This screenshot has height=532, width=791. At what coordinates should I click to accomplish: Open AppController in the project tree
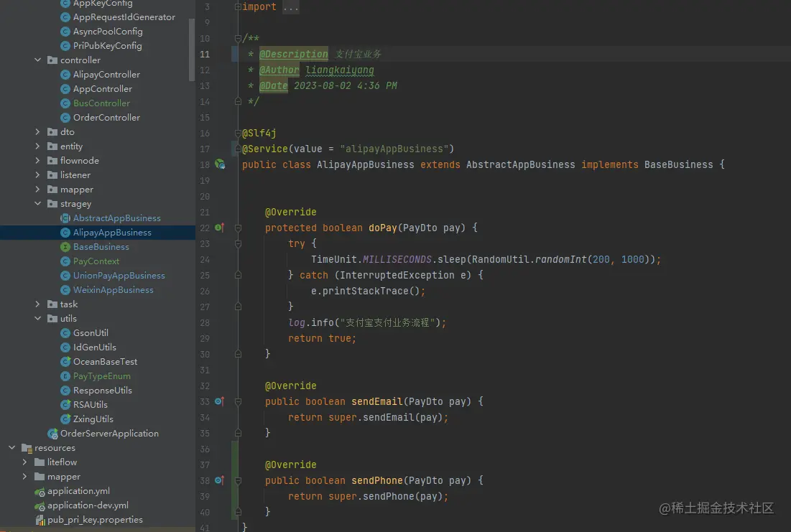tap(103, 89)
